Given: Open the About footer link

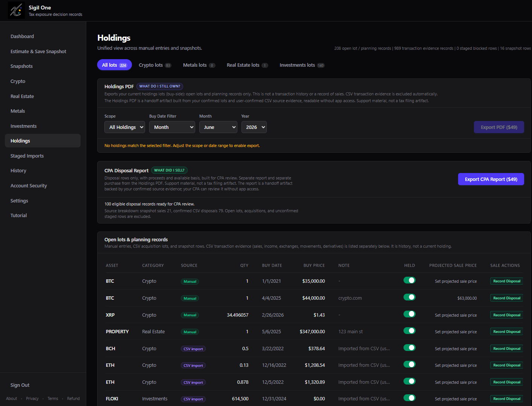Looking at the screenshot, I should (11, 398).
